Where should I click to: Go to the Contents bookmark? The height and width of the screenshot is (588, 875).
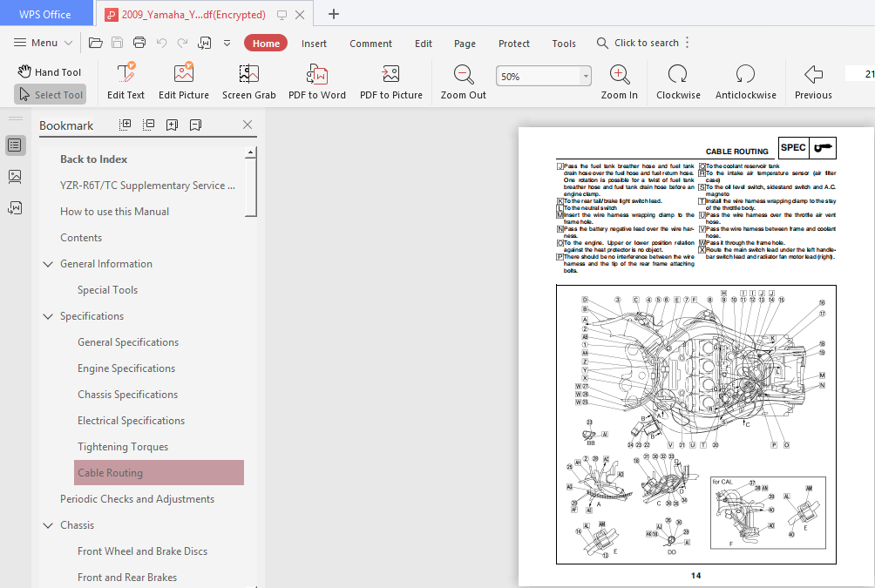pyautogui.click(x=81, y=238)
